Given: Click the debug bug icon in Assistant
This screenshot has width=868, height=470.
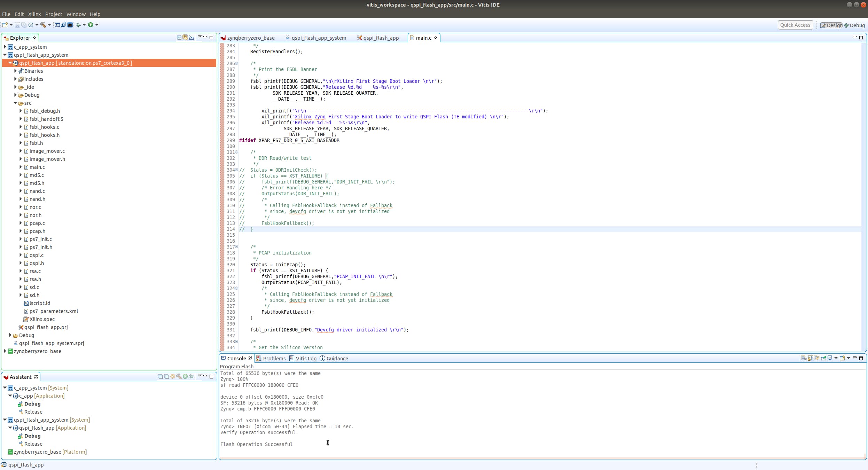Looking at the screenshot, I should [x=191, y=377].
